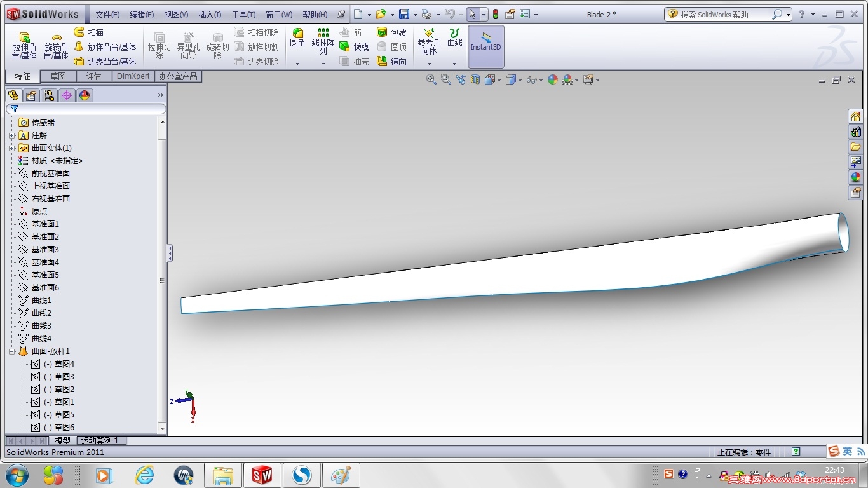The height and width of the screenshot is (488, 868).
Task: Open the 视图(V) View menu
Action: [x=176, y=15]
